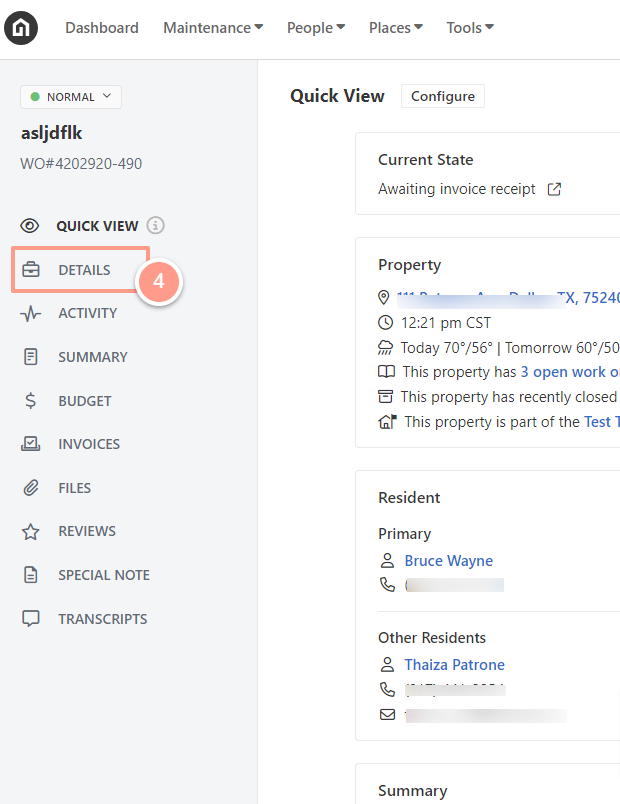
Task: Open the Places menu
Action: (x=396, y=28)
